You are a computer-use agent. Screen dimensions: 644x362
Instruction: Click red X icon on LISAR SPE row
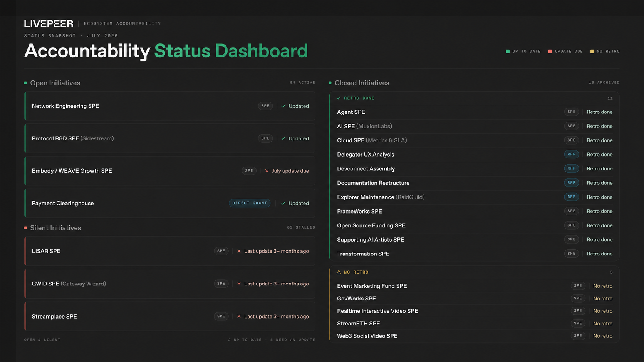pos(239,251)
